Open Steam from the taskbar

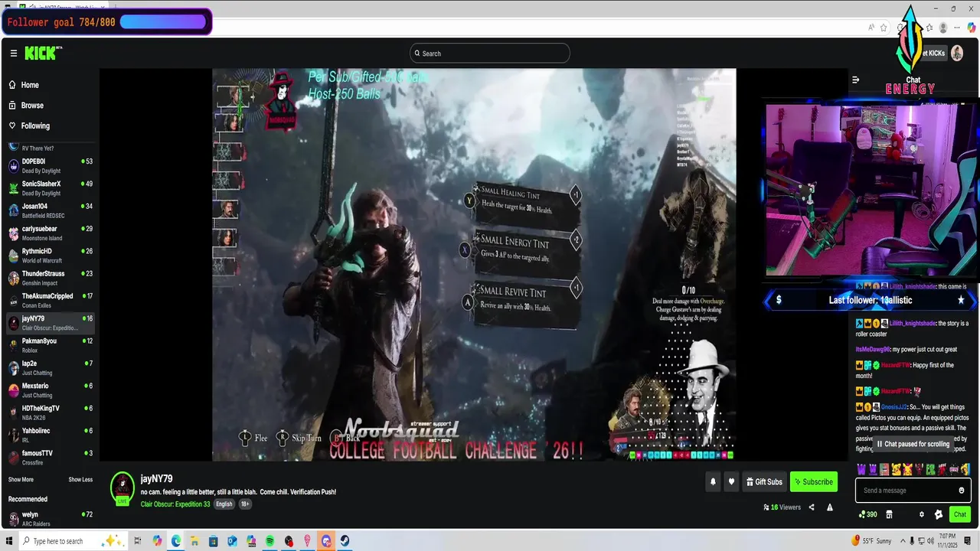click(x=345, y=541)
